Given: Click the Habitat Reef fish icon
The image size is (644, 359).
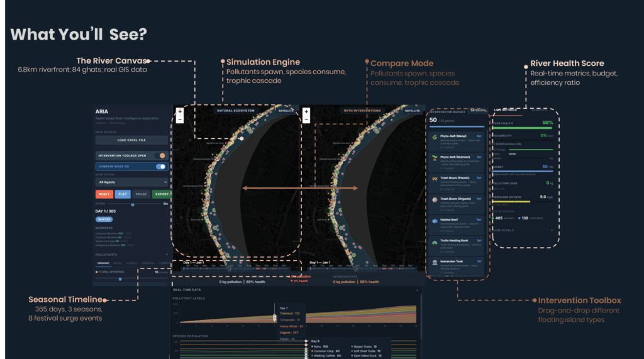Looking at the screenshot, I should [x=434, y=222].
